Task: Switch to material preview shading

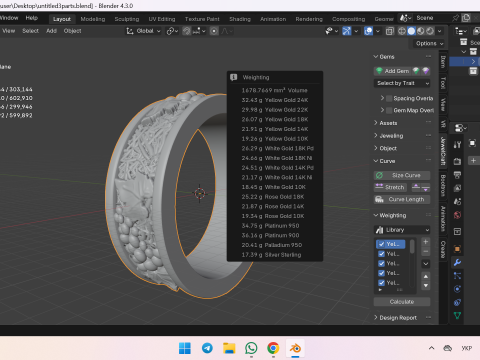Action: pyautogui.click(x=421, y=31)
